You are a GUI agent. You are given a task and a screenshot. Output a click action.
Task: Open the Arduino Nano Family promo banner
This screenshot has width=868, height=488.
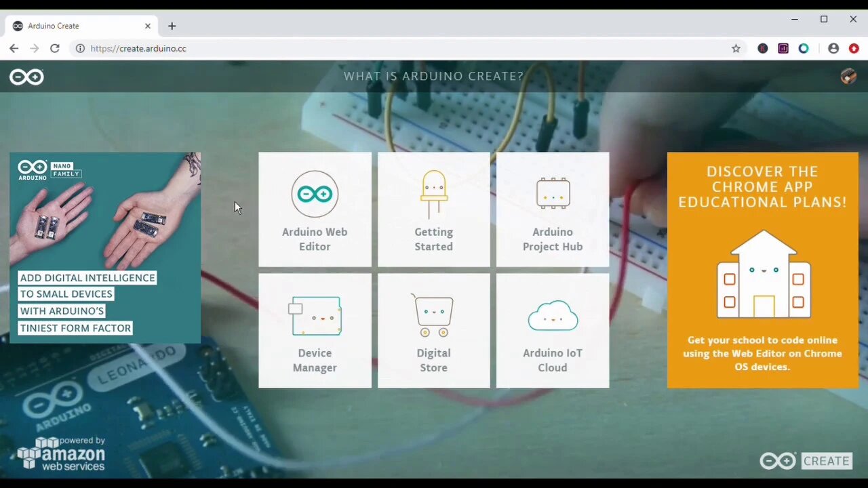[x=105, y=248]
